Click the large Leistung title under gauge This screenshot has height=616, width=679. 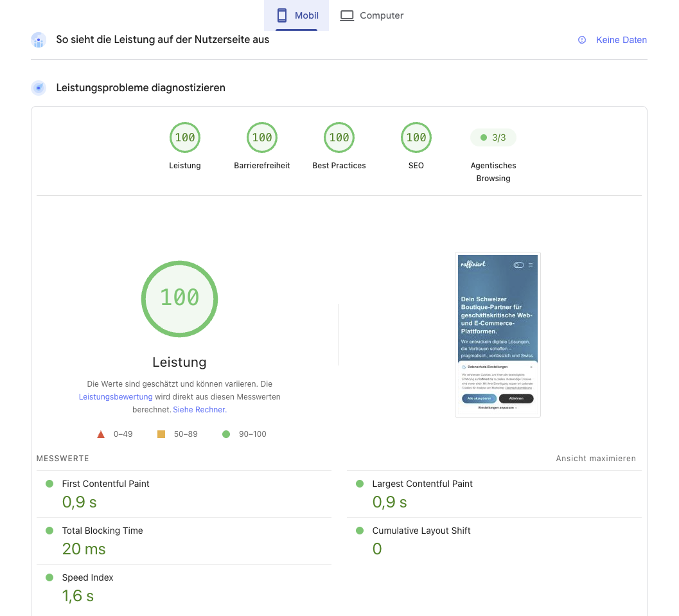click(x=179, y=362)
